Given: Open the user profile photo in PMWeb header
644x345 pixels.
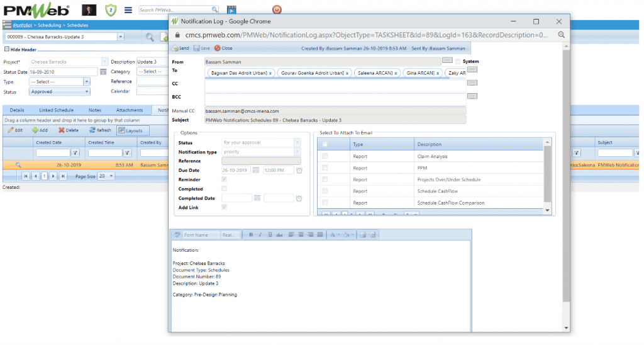Looking at the screenshot, I should pyautogui.click(x=89, y=10).
